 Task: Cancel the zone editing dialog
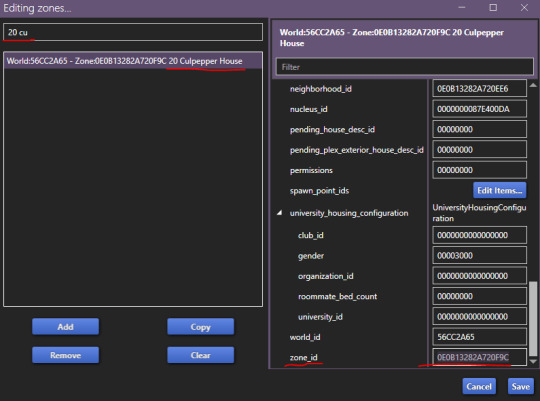pos(479,387)
